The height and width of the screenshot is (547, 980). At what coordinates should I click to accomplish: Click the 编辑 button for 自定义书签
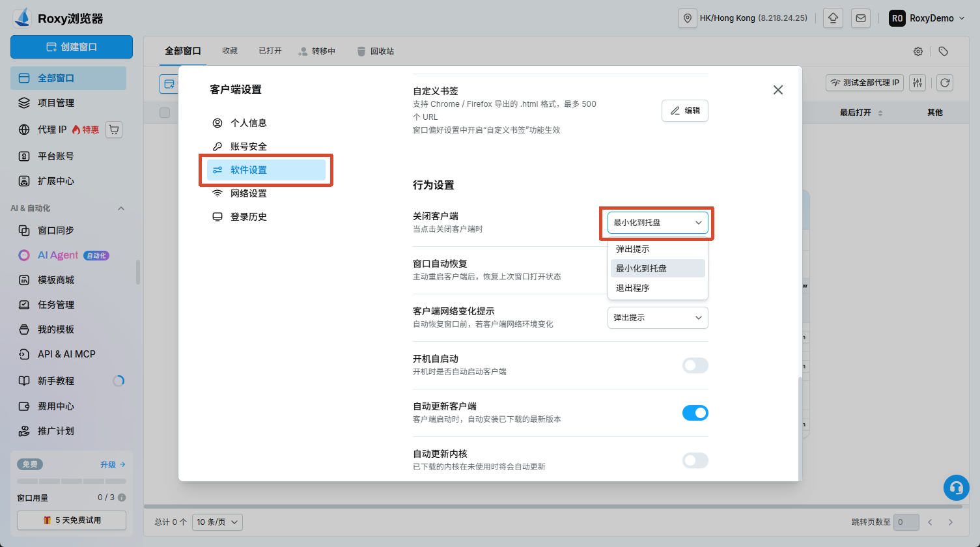click(x=685, y=111)
